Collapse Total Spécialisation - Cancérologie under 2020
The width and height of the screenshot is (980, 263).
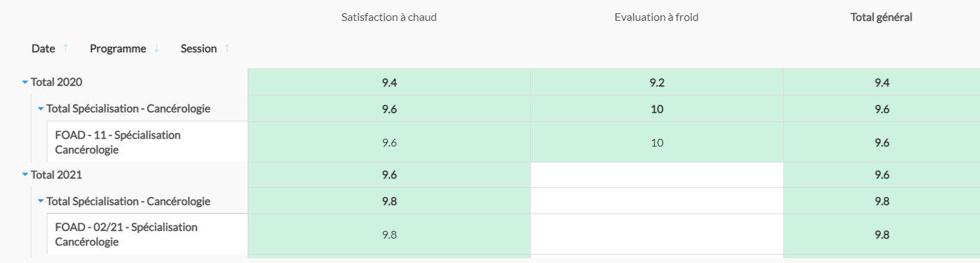click(x=40, y=109)
